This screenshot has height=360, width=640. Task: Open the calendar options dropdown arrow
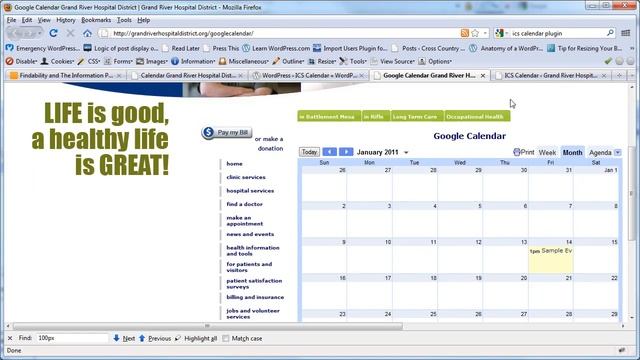coord(618,153)
